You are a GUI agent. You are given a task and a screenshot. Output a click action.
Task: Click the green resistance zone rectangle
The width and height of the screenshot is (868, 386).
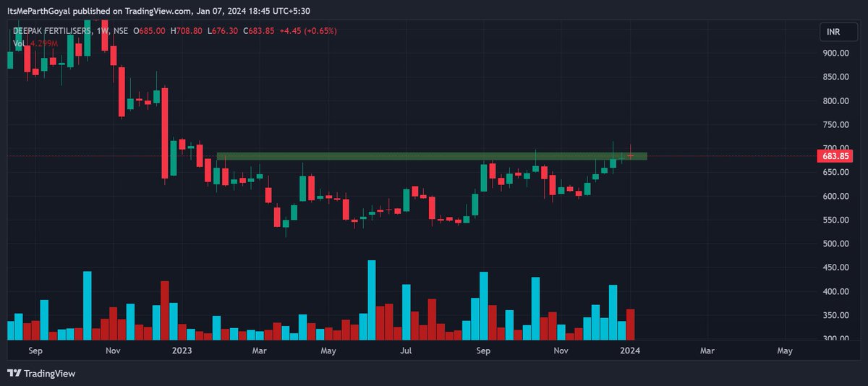tap(432, 156)
